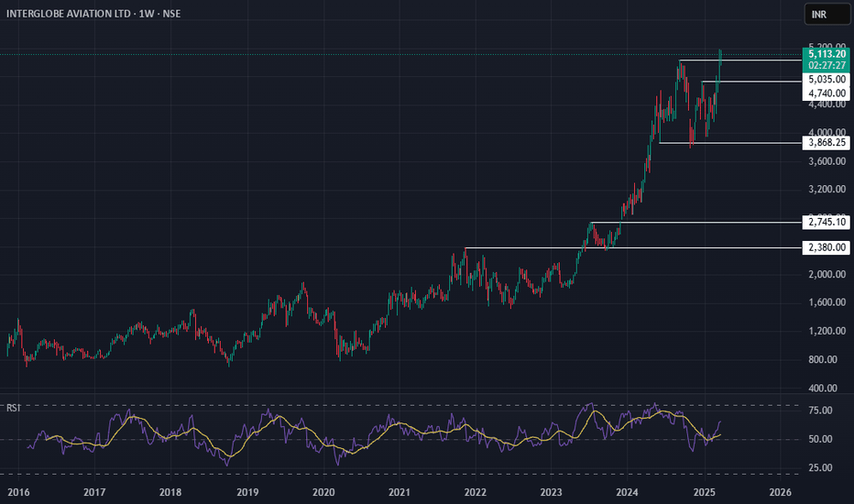Click the 2016 label on time axis

pyautogui.click(x=18, y=493)
